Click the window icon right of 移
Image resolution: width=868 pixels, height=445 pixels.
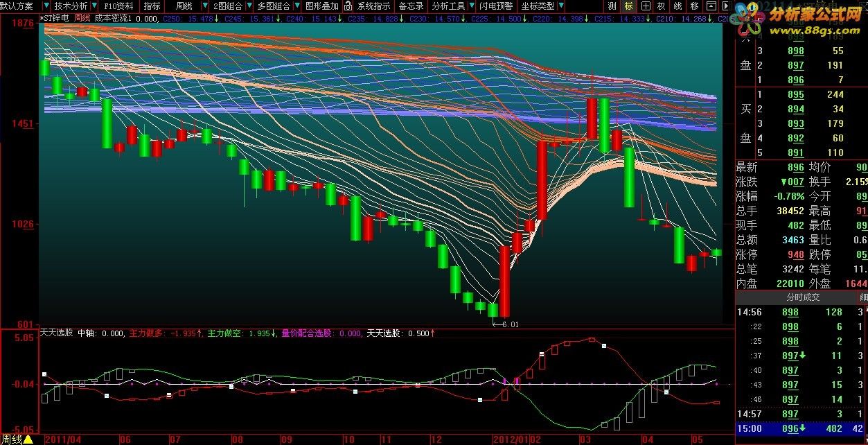[x=711, y=6]
